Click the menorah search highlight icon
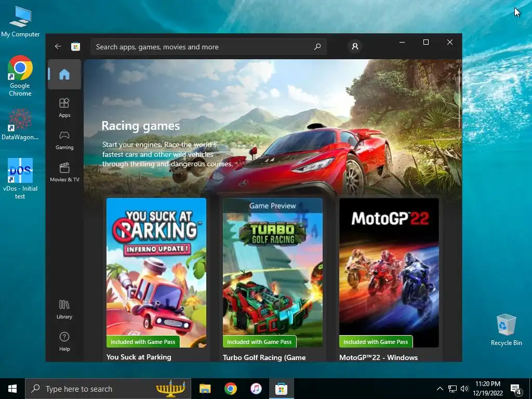 click(x=170, y=389)
